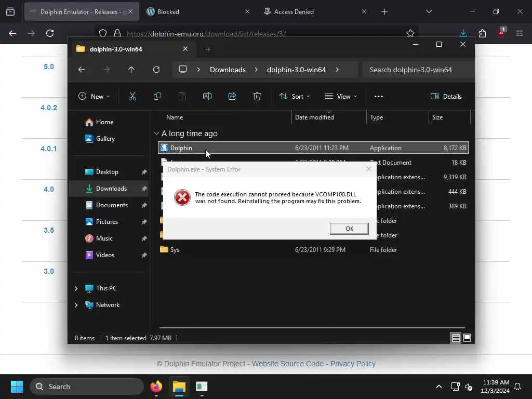Collapse the 'A long time ago' group

tap(156, 134)
